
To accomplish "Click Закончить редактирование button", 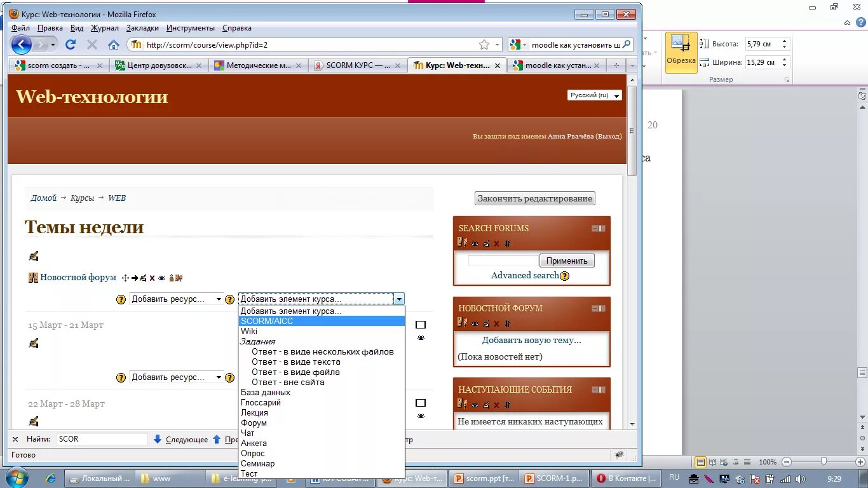I will (x=535, y=198).
